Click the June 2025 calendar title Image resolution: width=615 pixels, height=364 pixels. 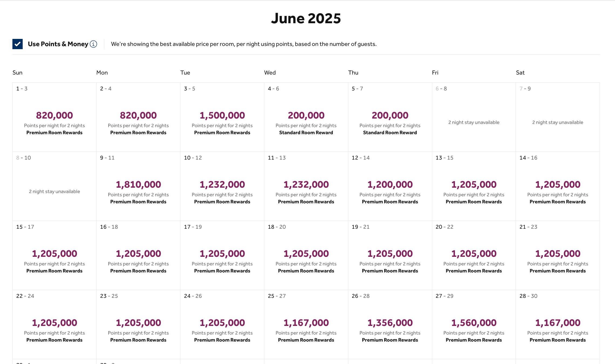(x=306, y=18)
